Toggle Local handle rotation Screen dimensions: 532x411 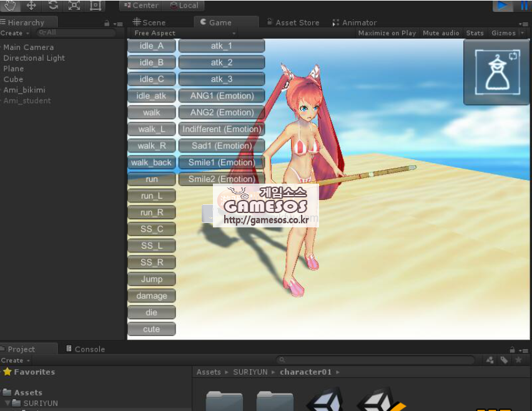[x=184, y=6]
